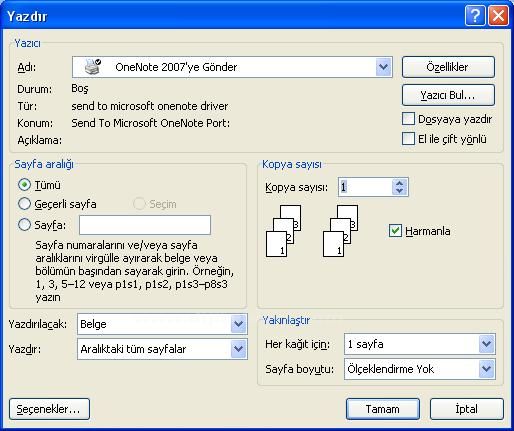The image size is (514, 431).
Task: Click the Özellikler button
Action: 448,67
